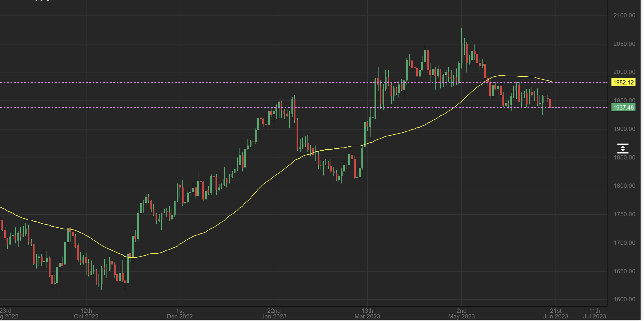Click the 12th Oct 2022 date label

86,313
